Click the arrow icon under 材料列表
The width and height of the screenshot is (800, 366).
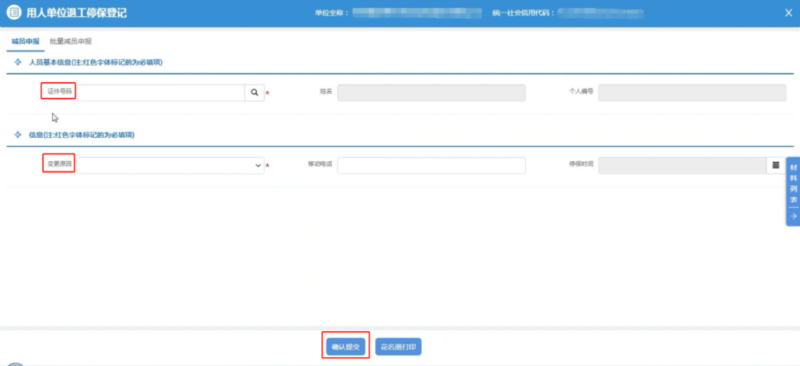tap(793, 216)
